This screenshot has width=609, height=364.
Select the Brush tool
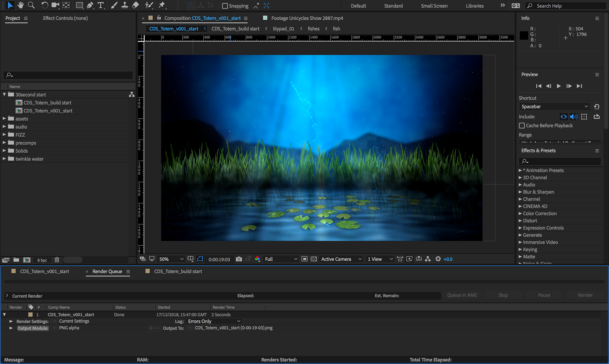click(114, 5)
